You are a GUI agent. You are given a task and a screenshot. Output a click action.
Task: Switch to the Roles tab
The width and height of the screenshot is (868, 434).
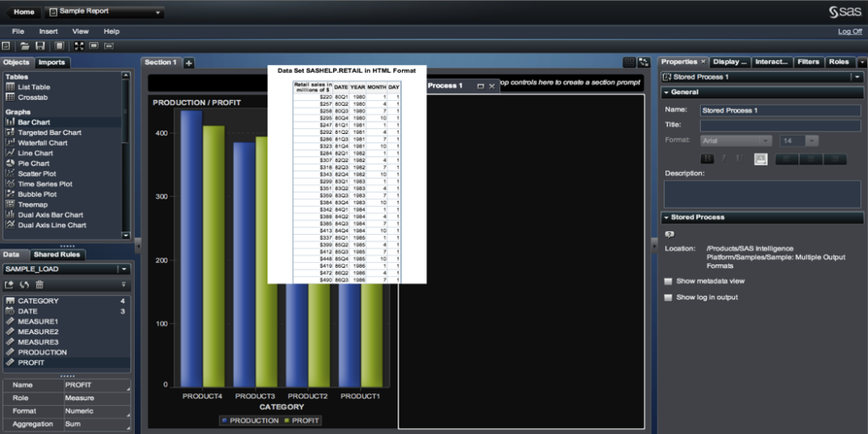(838, 62)
